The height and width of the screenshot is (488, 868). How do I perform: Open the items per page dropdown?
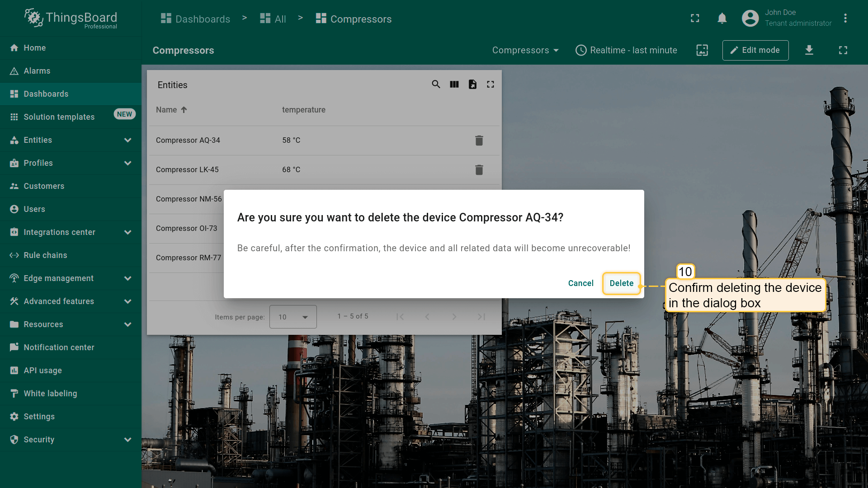click(293, 317)
